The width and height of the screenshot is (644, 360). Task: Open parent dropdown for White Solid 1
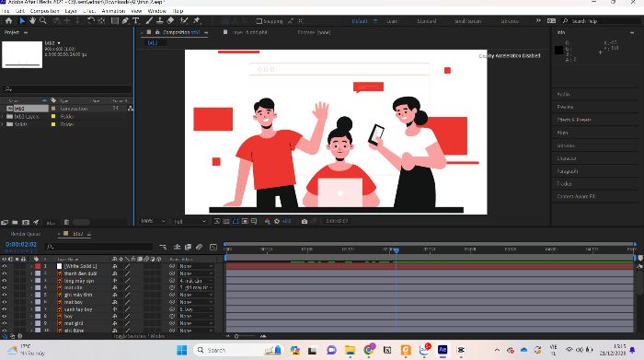[196, 266]
